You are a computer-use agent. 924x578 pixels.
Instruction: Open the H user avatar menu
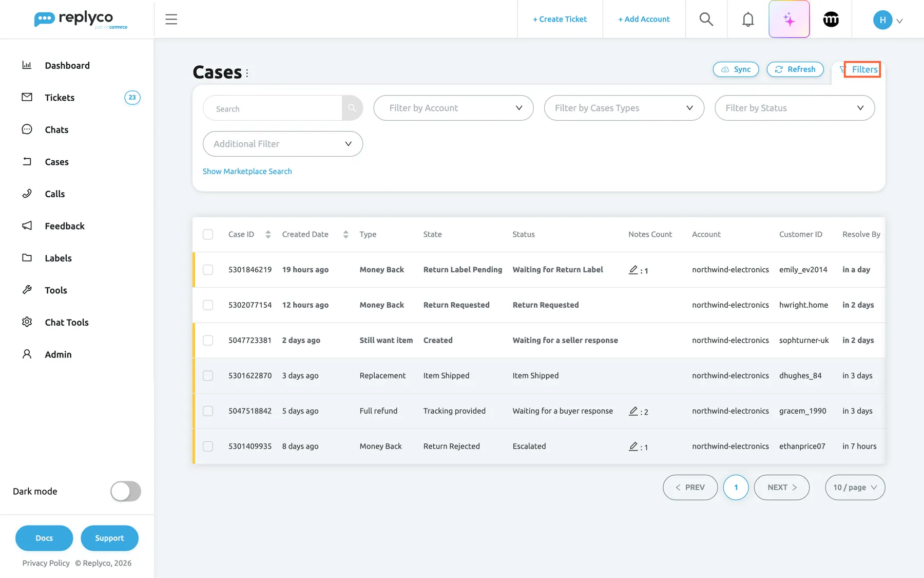888,20
